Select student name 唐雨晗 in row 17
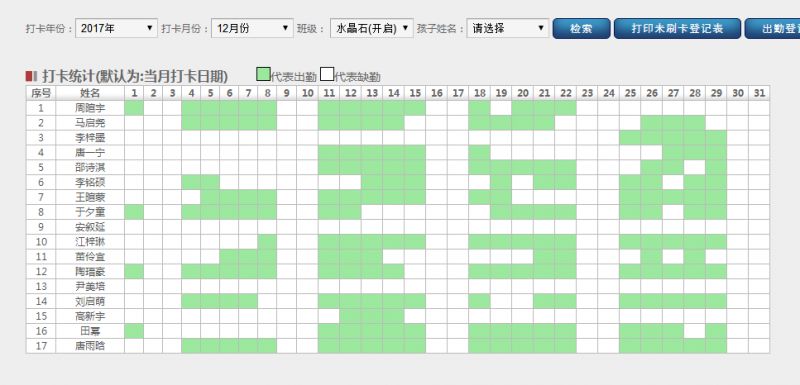The width and height of the screenshot is (800, 385). (90, 346)
